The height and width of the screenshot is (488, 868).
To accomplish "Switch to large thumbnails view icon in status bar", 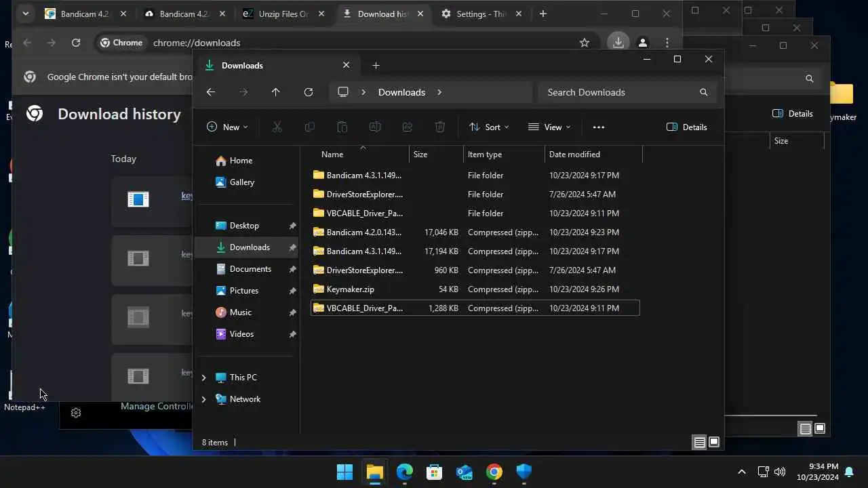I will [714, 443].
